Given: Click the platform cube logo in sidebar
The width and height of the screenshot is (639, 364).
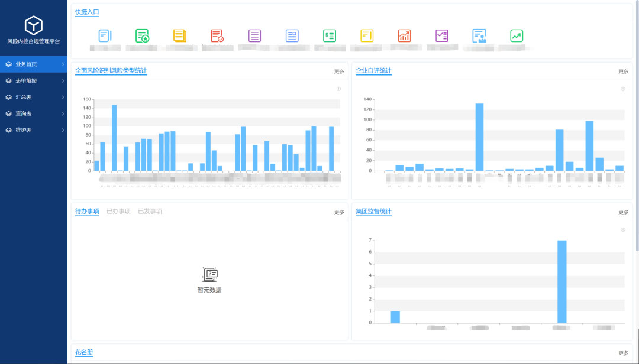Looking at the screenshot, I should [x=34, y=25].
